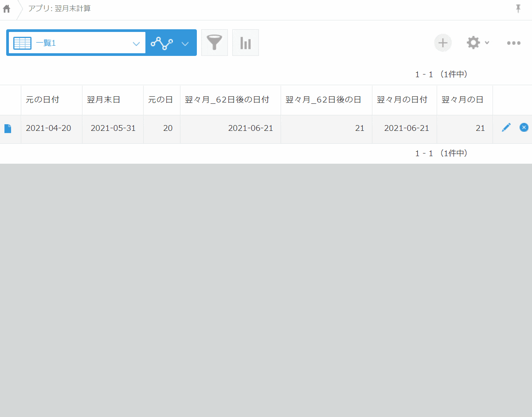Expand the settings gear dropdown arrow
Screen dimensions: 532x417
(487, 43)
